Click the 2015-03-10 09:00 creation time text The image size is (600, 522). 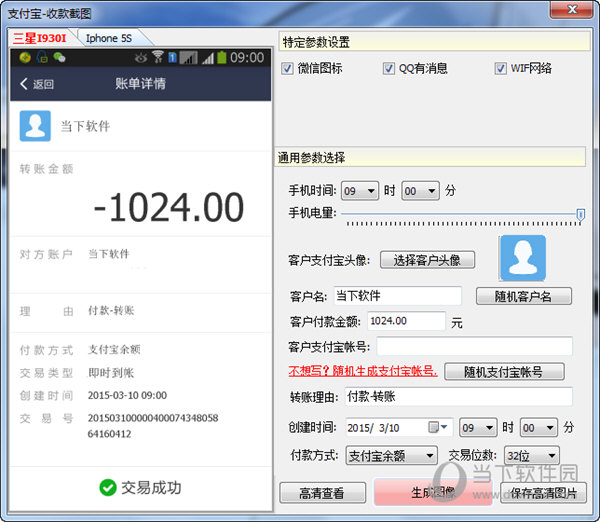tap(127, 395)
